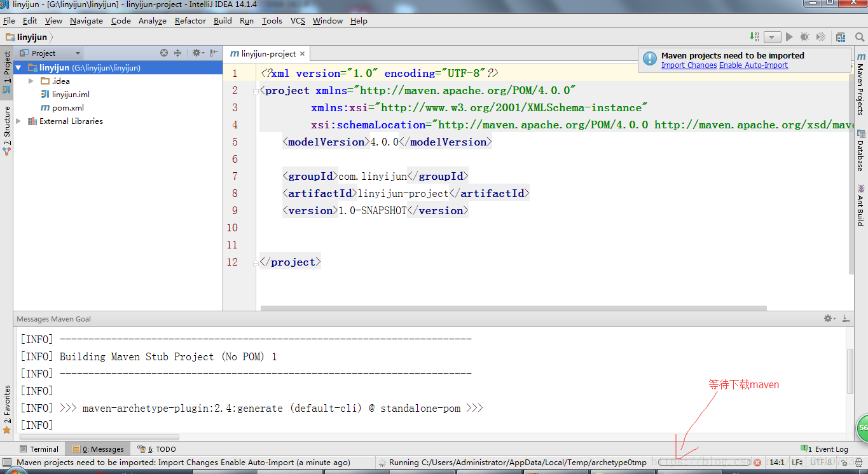Click Scroll from Source target icon
The image size is (868, 474).
(164, 53)
